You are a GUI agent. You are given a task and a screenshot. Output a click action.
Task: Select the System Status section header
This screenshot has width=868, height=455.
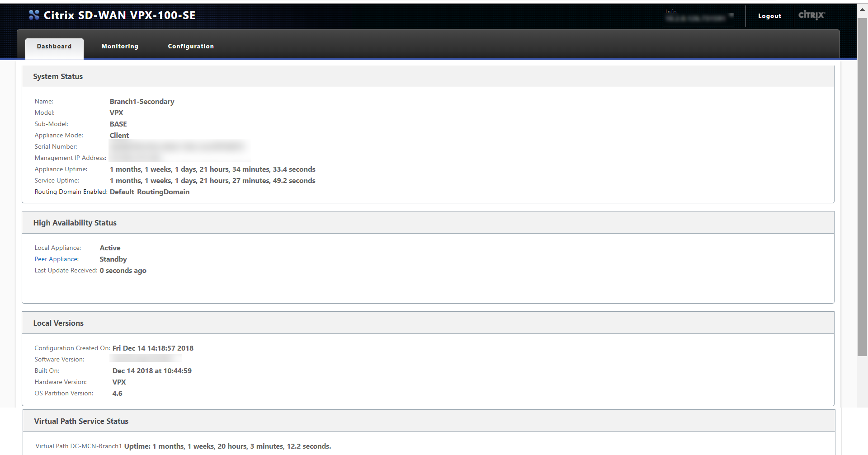(x=428, y=76)
